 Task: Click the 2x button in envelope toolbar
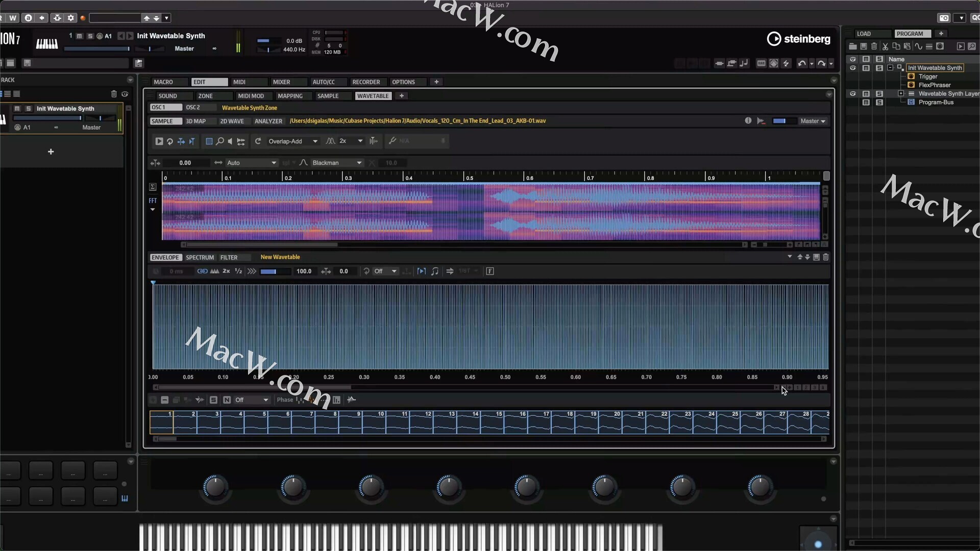tap(226, 271)
